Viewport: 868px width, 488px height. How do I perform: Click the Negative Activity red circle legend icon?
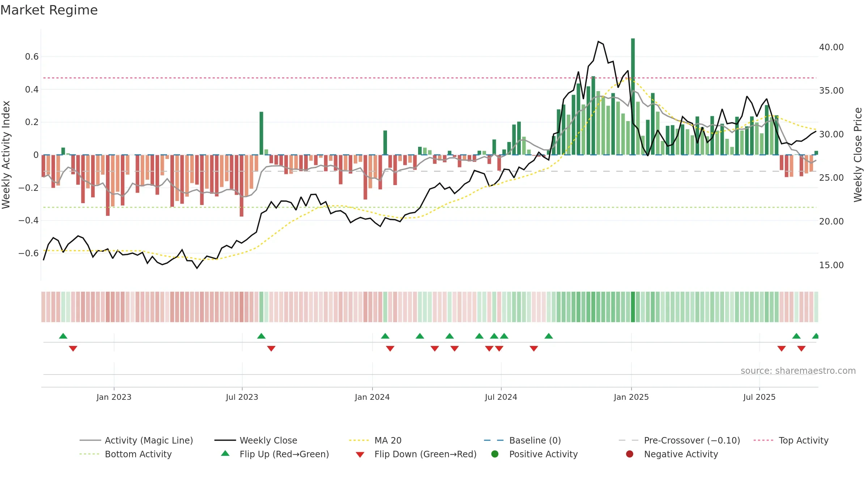click(630, 454)
